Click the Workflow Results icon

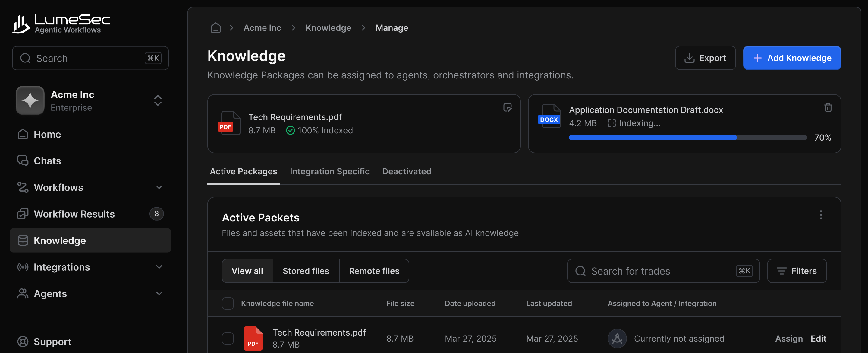[23, 214]
